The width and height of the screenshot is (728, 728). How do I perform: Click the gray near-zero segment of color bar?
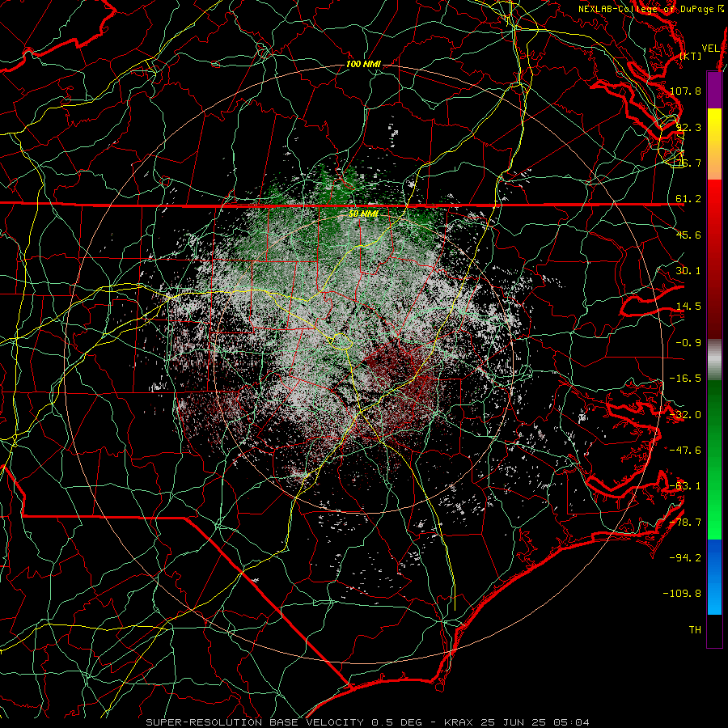tap(714, 360)
